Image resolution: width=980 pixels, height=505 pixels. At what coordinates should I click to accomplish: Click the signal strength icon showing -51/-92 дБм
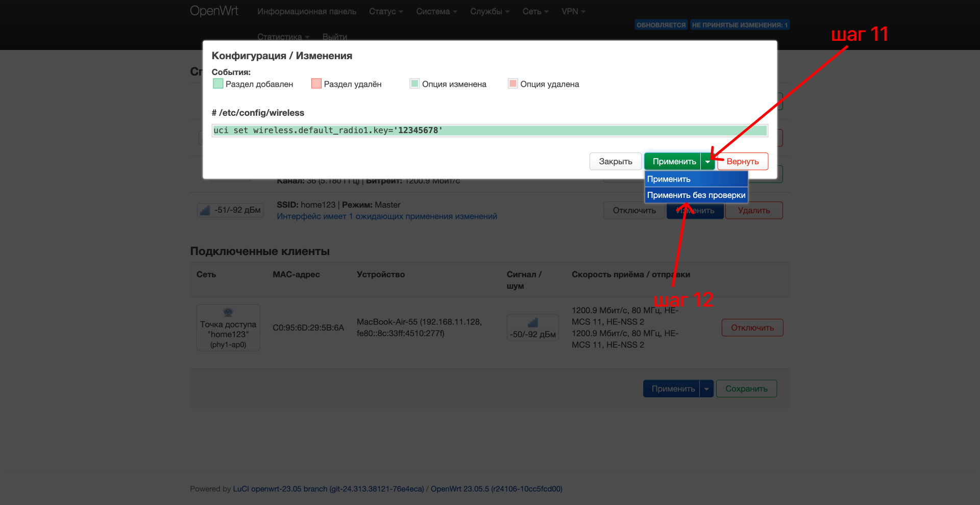coord(205,210)
